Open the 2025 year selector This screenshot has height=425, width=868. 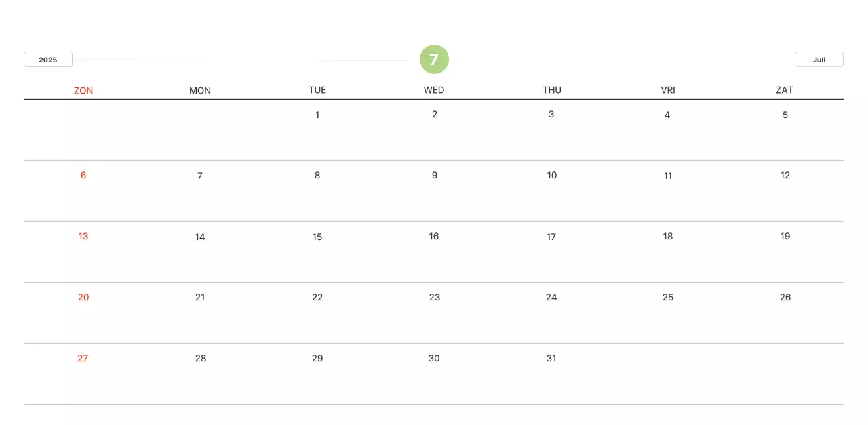(x=47, y=60)
